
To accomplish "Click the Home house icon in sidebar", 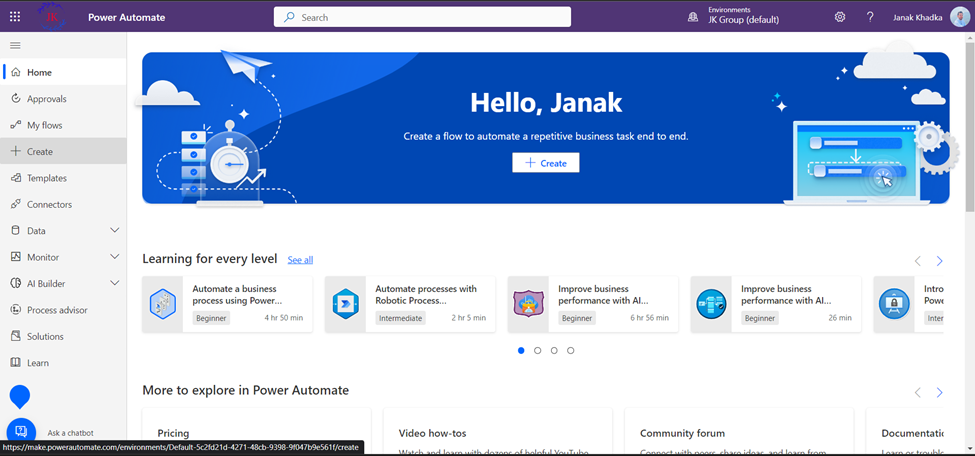I will pos(16,72).
